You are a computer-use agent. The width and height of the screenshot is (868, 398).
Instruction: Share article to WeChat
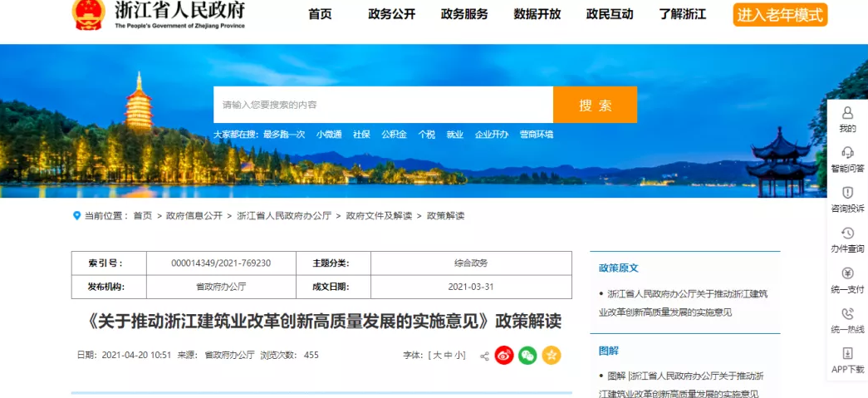[527, 356]
